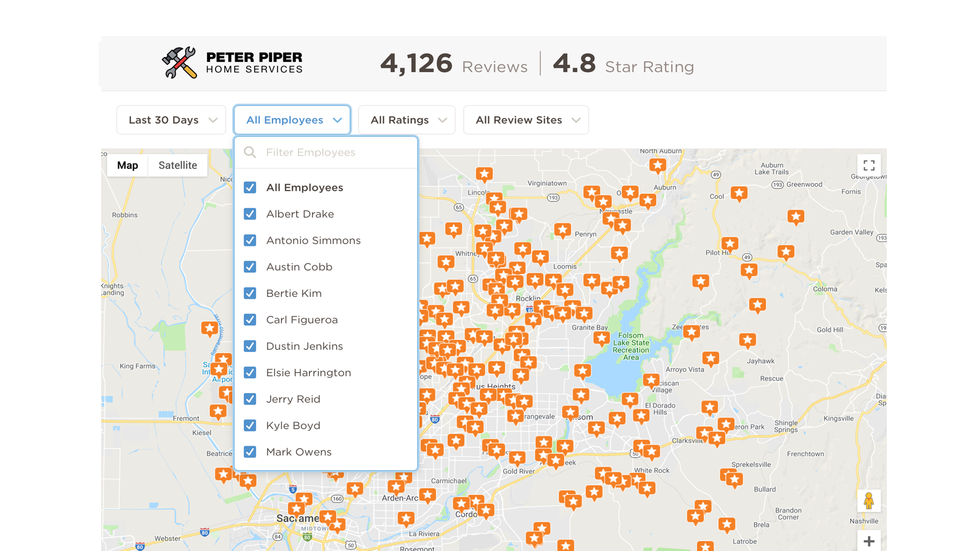This screenshot has height=551, width=980.
Task: Uncheck Austin Cobb checkbox
Action: click(x=250, y=266)
